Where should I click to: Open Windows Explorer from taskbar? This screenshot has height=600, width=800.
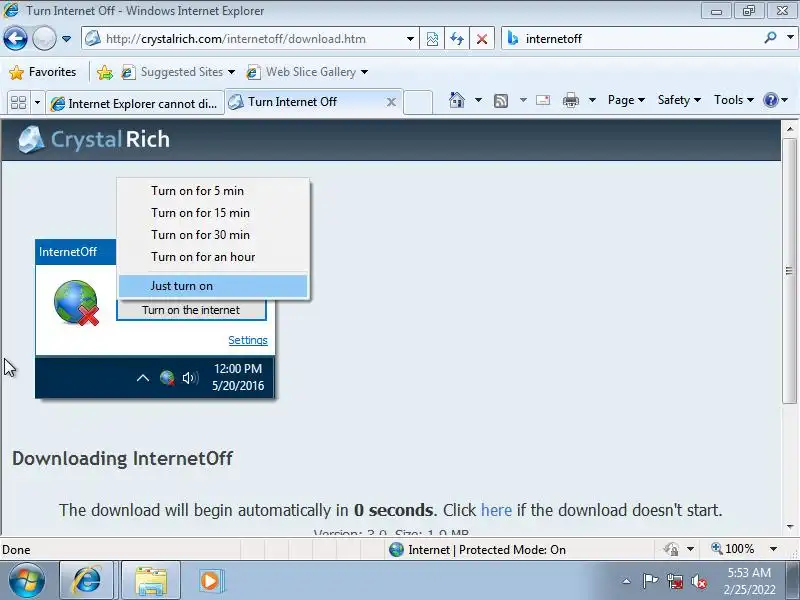[x=151, y=581]
